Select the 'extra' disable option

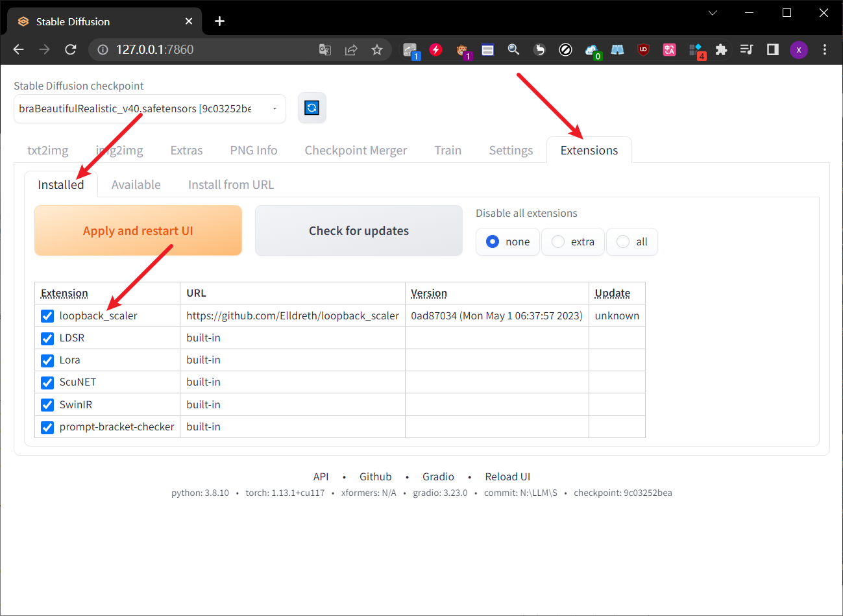572,241
